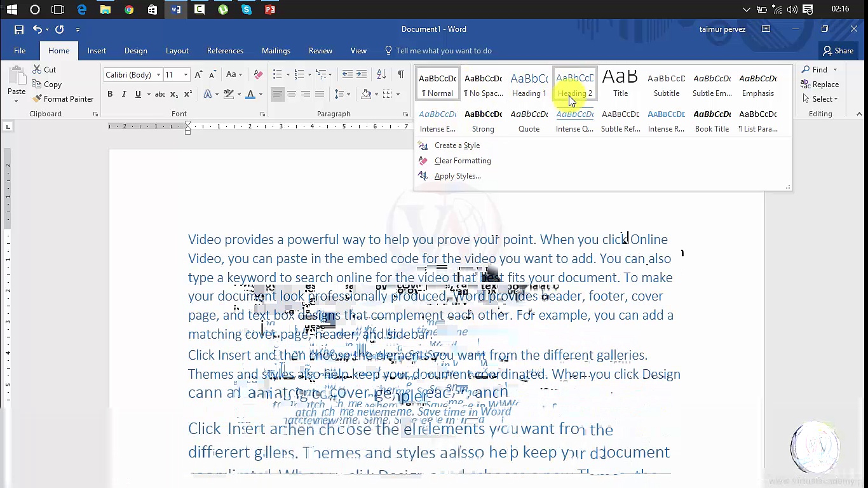The image size is (868, 488).
Task: Open PowerPoint from the taskbar
Action: point(270,10)
